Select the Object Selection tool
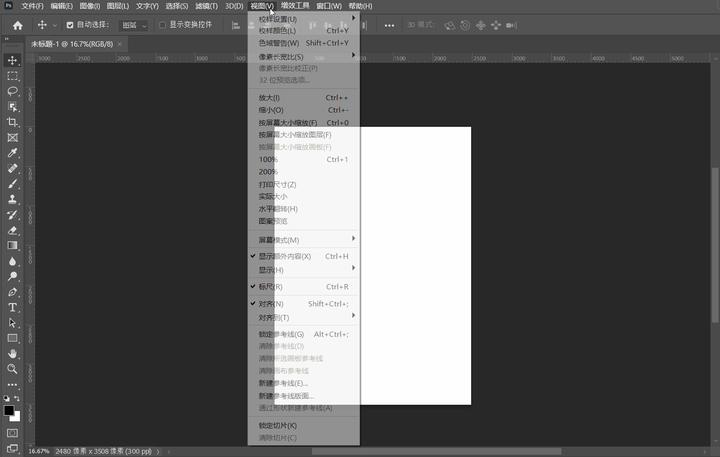The width and height of the screenshot is (720, 457). (x=12, y=107)
